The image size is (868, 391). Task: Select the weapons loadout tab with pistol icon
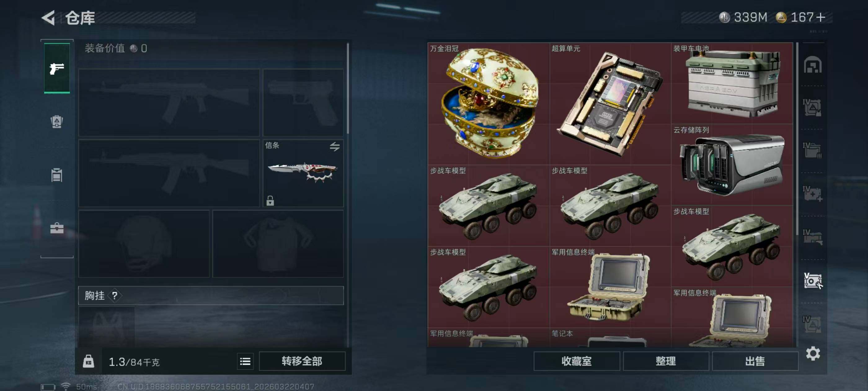tap(57, 68)
